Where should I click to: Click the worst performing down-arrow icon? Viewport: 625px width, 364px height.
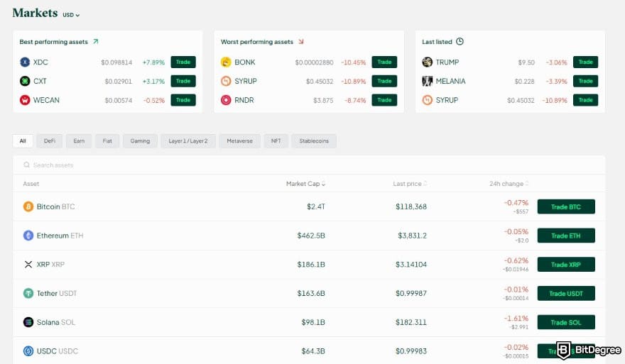point(301,41)
